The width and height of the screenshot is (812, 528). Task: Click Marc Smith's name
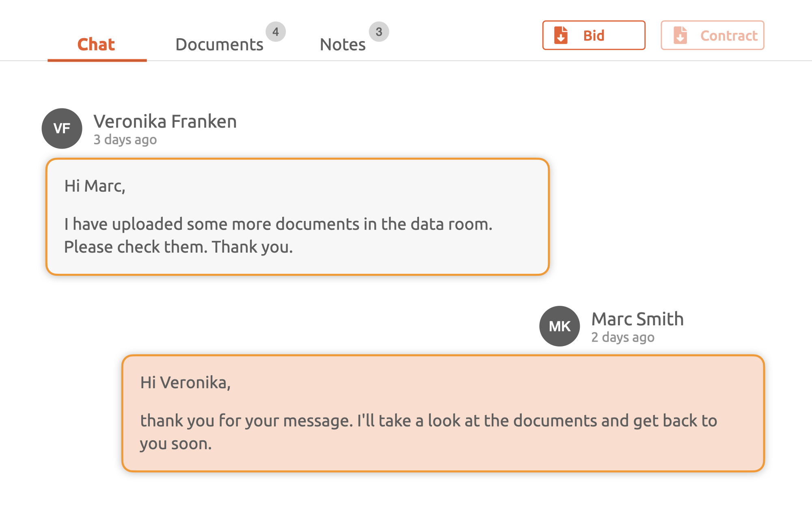637,319
